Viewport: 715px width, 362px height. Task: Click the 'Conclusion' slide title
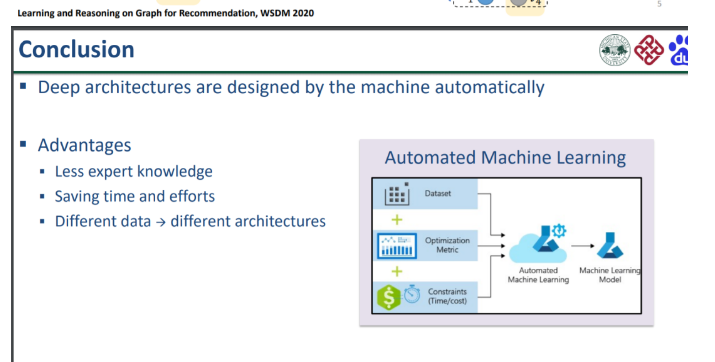(x=76, y=49)
